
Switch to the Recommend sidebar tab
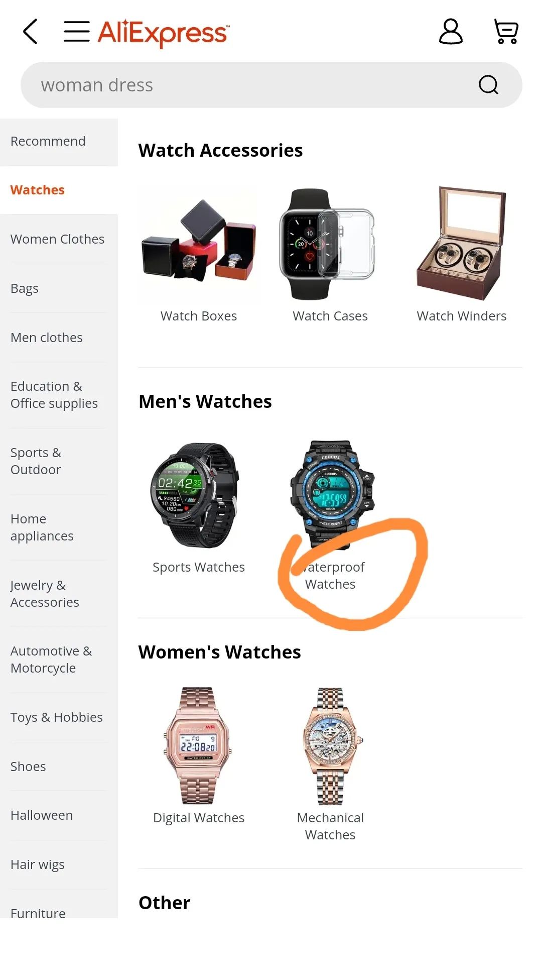tap(59, 142)
